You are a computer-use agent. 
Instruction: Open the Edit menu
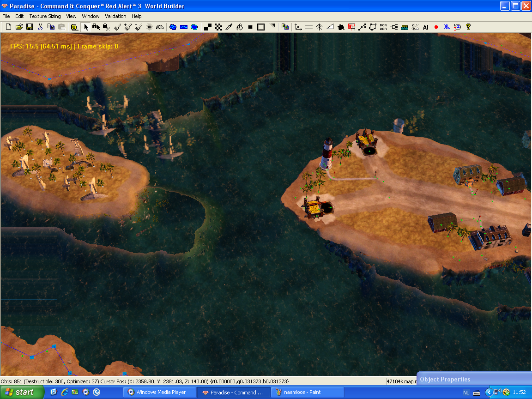click(x=19, y=16)
